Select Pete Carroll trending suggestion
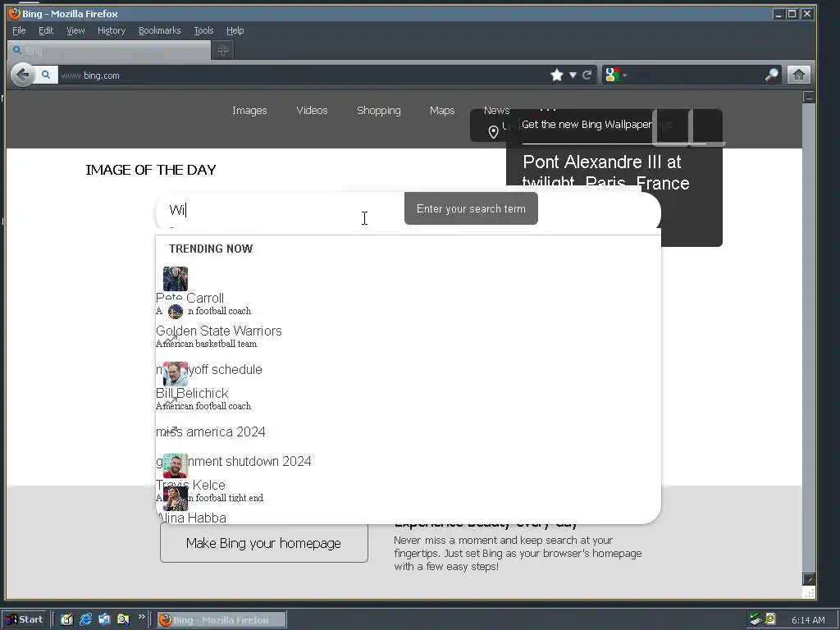This screenshot has width=840, height=630. pyautogui.click(x=189, y=298)
